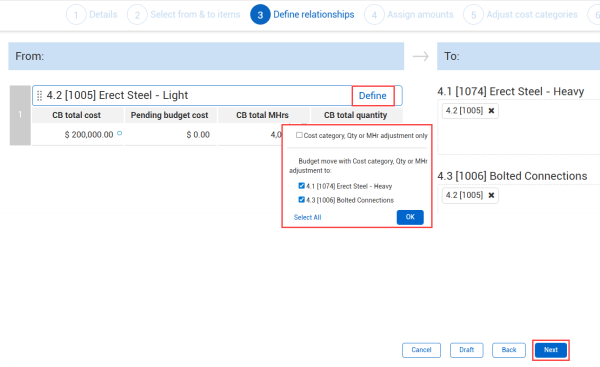600x367 pixels.
Task: Click the Cancel button
Action: 421,350
